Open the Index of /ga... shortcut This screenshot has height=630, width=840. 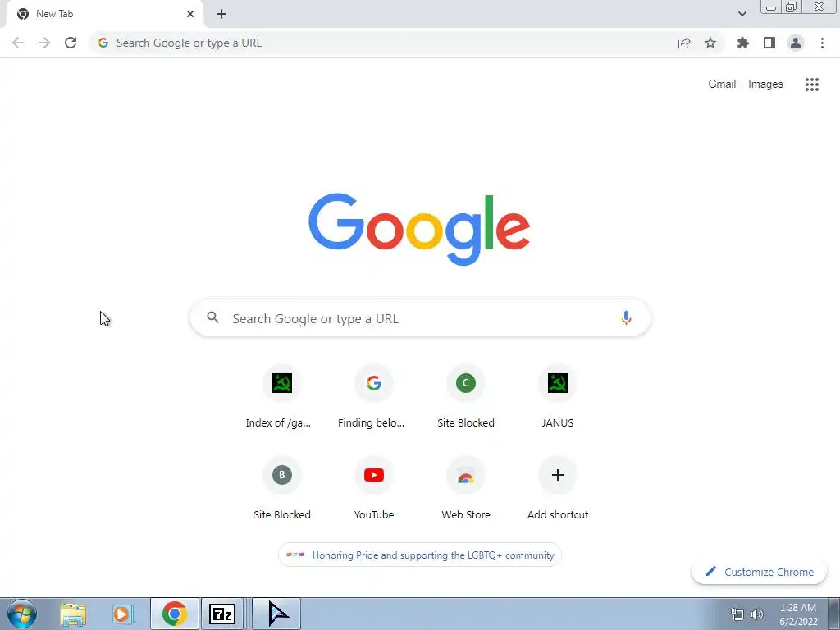[282, 397]
